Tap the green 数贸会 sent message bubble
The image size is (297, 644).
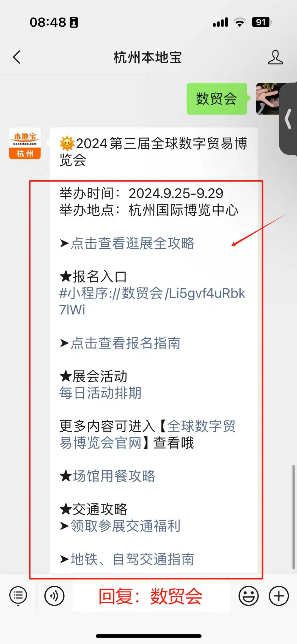tap(217, 99)
